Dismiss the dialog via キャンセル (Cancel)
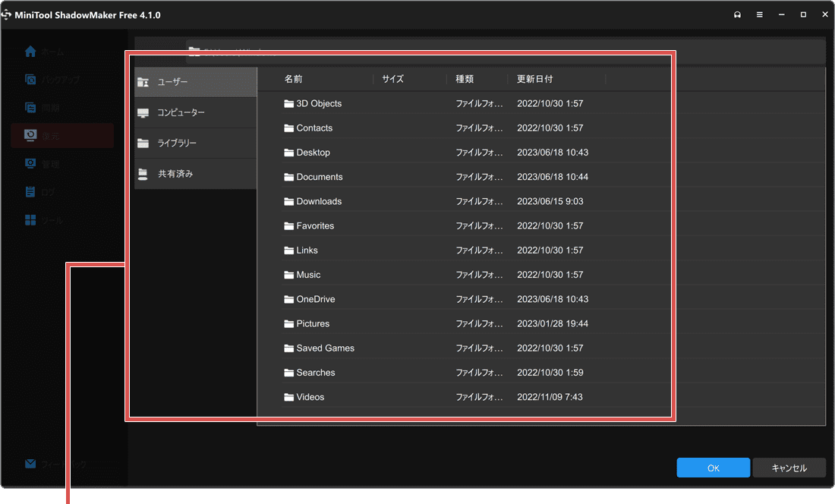Screen dimensions: 835x504 coord(789,468)
